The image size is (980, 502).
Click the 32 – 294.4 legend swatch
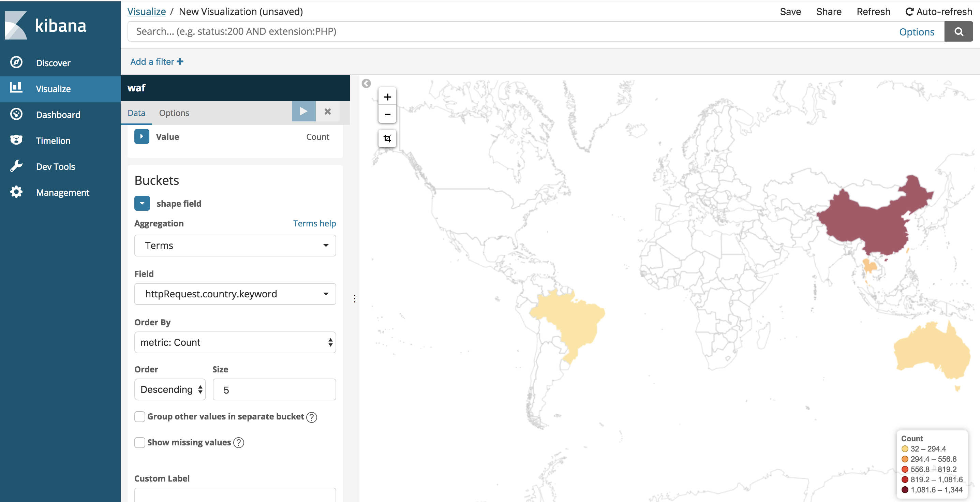pos(905,449)
